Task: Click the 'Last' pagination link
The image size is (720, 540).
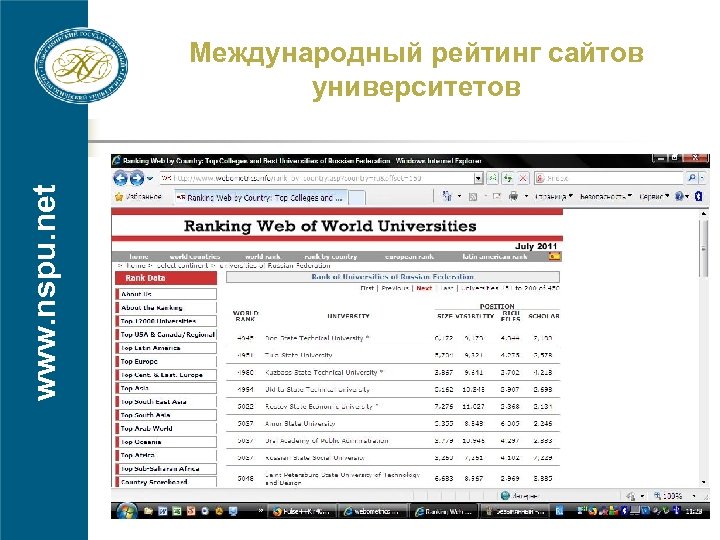Action: (x=447, y=288)
